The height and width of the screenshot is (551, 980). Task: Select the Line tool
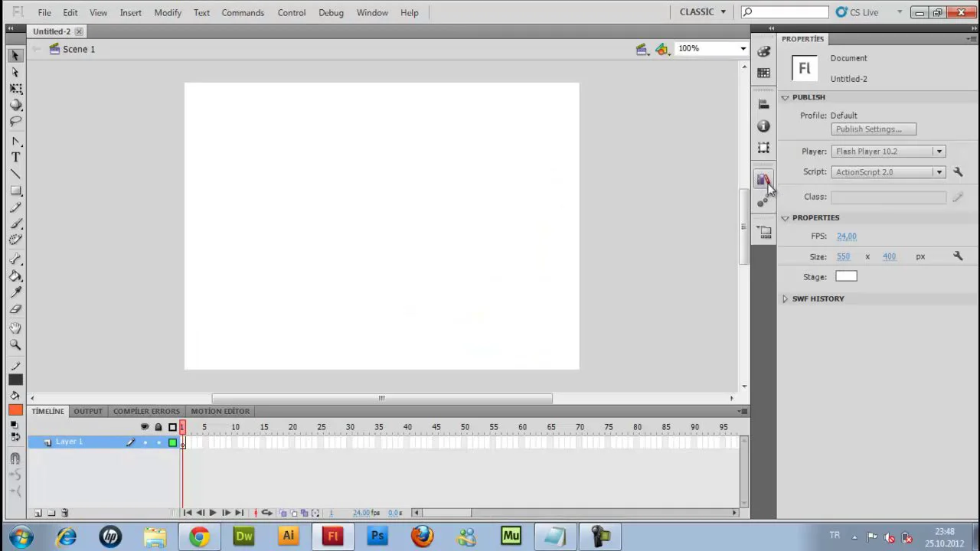[x=15, y=174]
